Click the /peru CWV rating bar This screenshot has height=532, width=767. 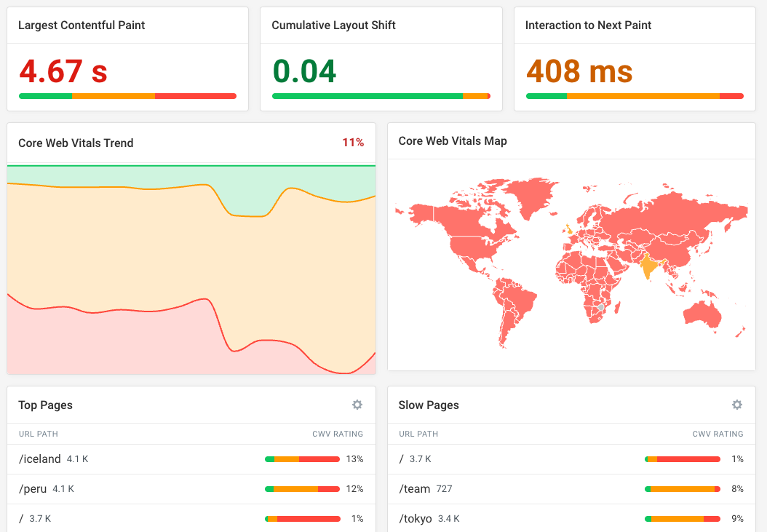[x=302, y=489]
